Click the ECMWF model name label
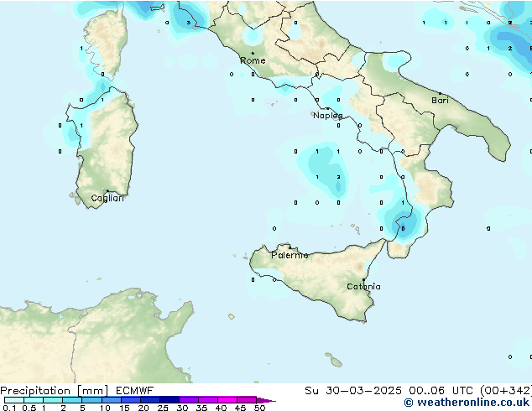Screen dimensions: 532x411 click(134, 390)
